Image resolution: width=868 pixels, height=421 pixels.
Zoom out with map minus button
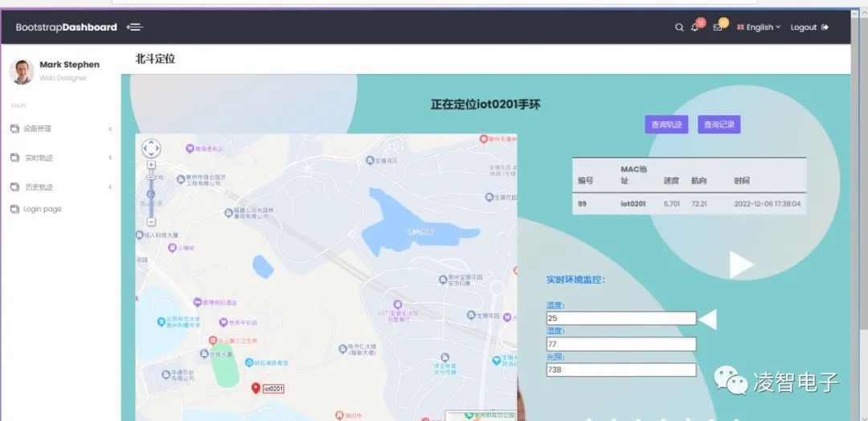pos(151,222)
